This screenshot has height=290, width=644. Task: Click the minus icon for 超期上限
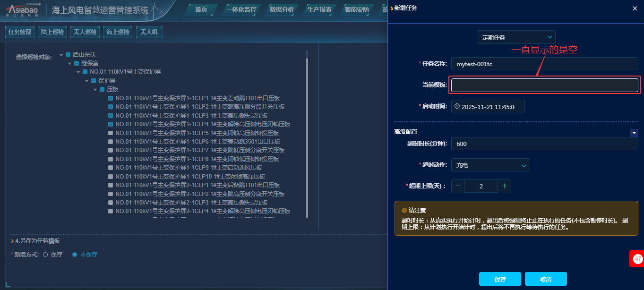click(x=458, y=186)
